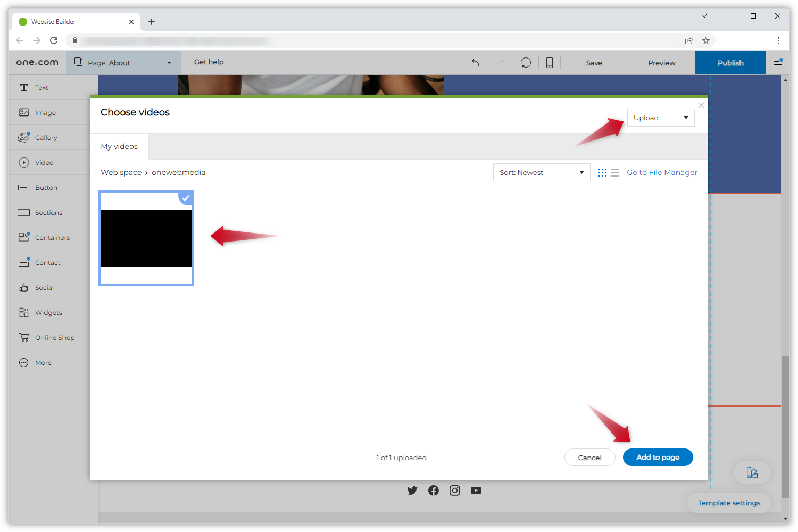Deselect the video's blue checkmark

coord(186,198)
